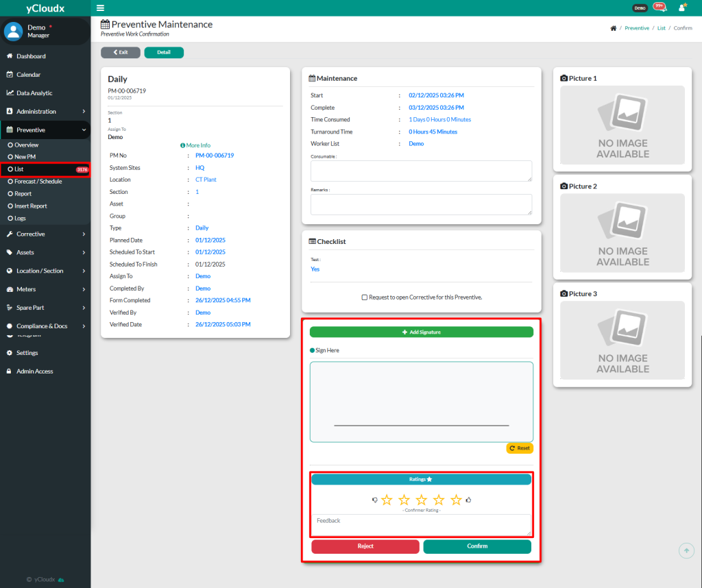Expand the Spare Part sidebar menu
Screen dimensions: 702x588
45,308
